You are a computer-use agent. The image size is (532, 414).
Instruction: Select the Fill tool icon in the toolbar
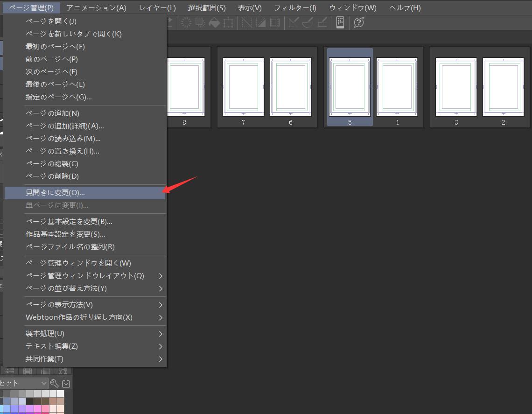tap(214, 22)
